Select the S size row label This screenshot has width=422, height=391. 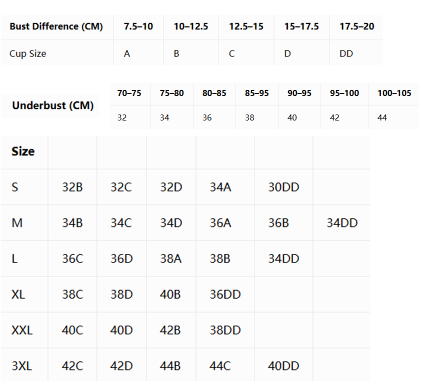tap(15, 187)
